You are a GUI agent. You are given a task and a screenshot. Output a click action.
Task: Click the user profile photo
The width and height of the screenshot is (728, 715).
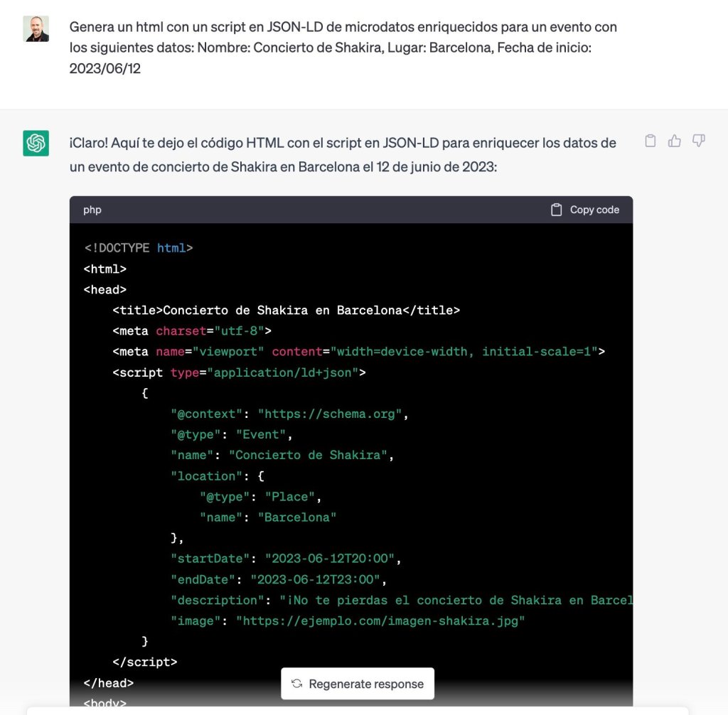pos(36,29)
